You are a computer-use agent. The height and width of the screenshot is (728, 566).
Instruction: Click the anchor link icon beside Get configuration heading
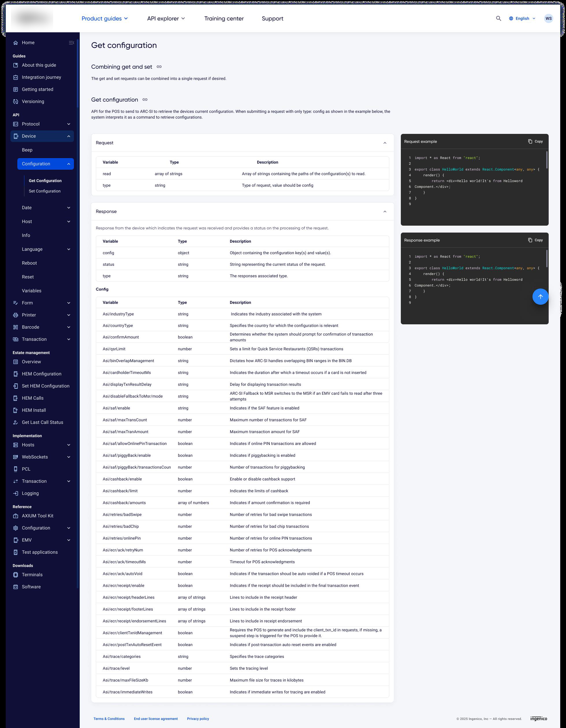coord(145,100)
